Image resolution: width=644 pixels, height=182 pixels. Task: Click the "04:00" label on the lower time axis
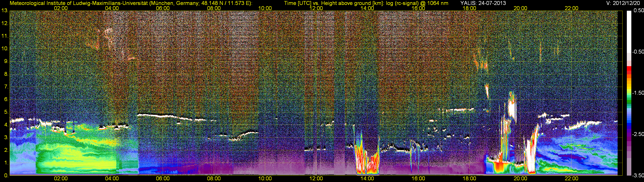[112, 179]
